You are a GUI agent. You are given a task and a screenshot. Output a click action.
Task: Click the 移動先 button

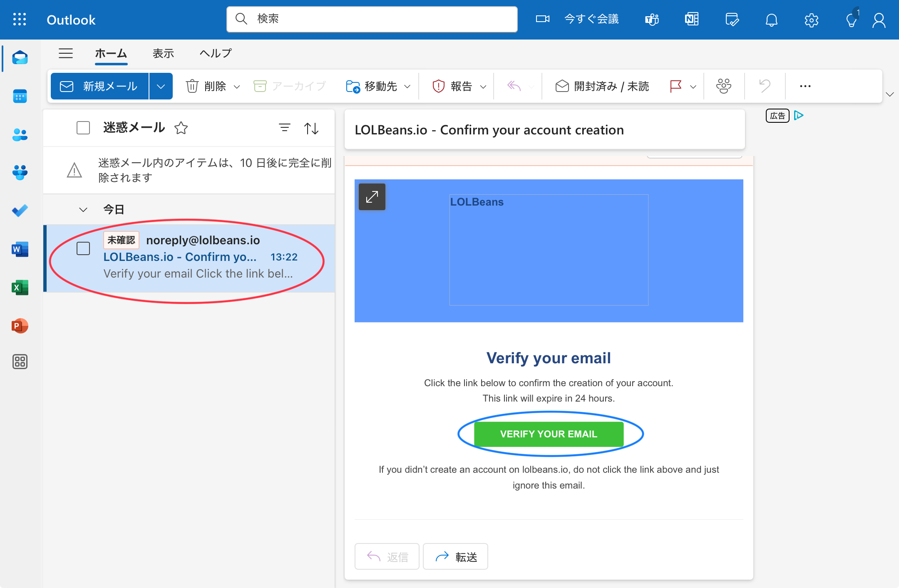[372, 86]
